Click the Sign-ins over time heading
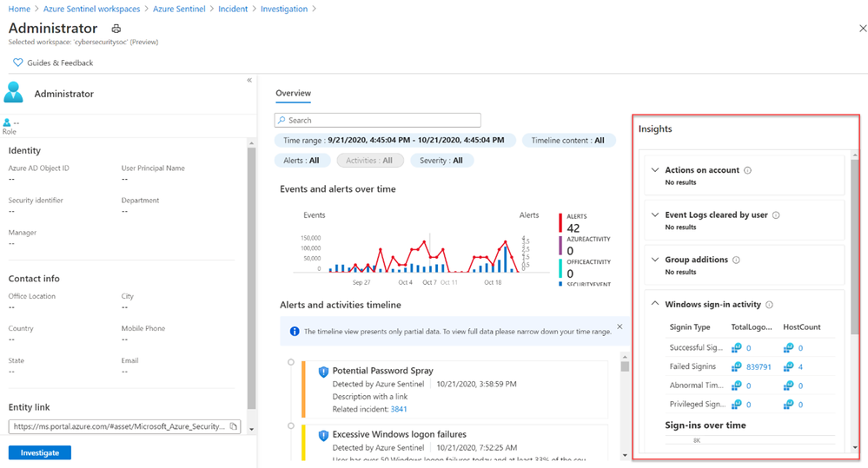The width and height of the screenshot is (868, 468). tap(706, 425)
